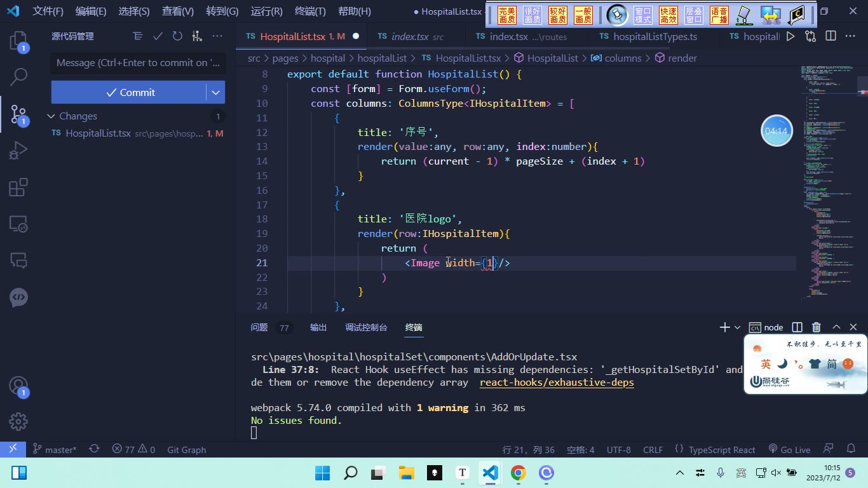Screen dimensions: 868x488
Task: Split the editor to the right
Action: click(831, 36)
